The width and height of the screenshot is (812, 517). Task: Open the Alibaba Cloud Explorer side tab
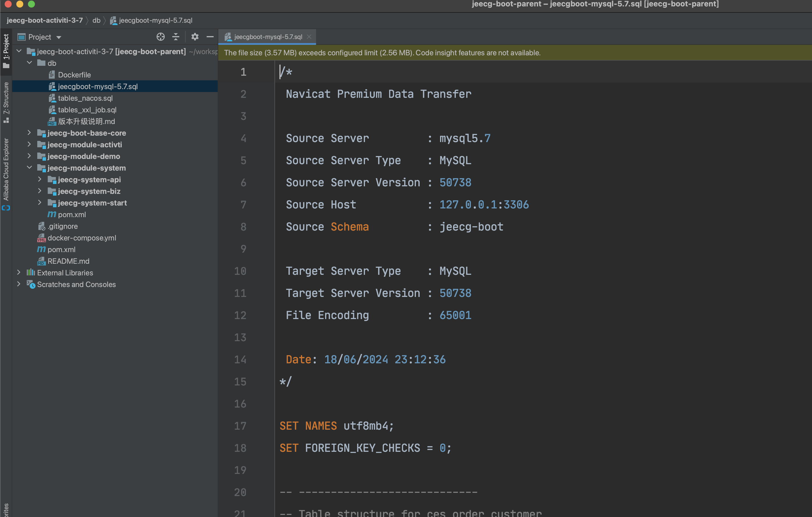pos(6,174)
